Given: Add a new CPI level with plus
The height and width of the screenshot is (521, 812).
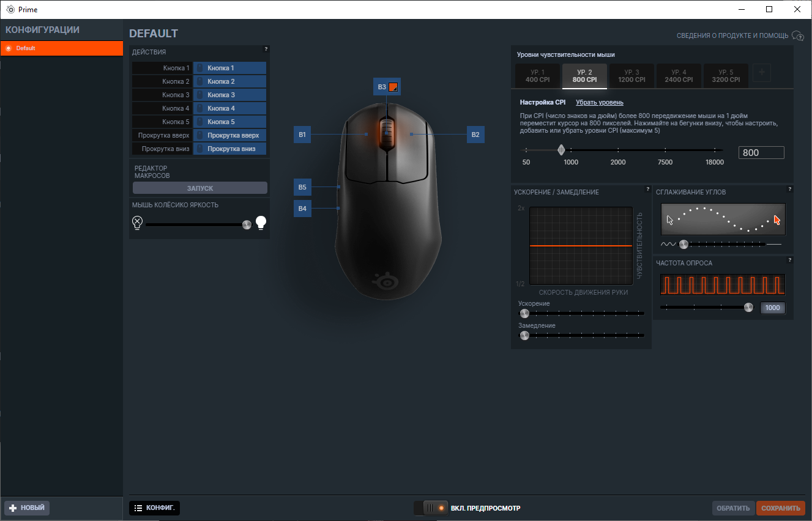Looking at the screenshot, I should (x=762, y=73).
